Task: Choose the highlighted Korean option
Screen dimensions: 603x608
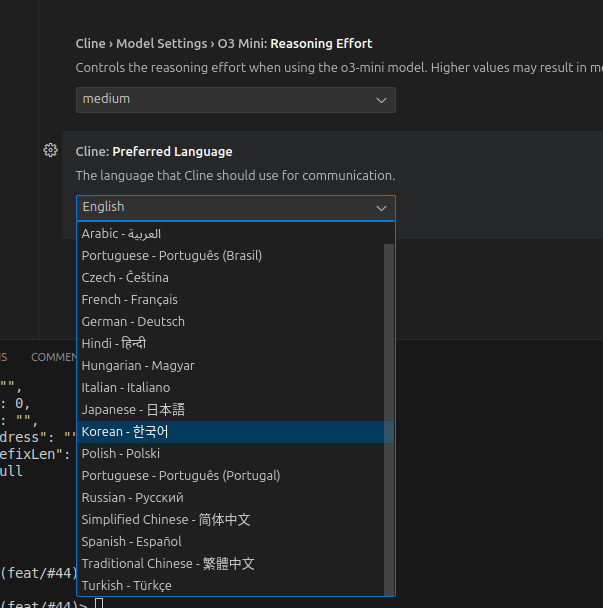Action: pos(126,432)
